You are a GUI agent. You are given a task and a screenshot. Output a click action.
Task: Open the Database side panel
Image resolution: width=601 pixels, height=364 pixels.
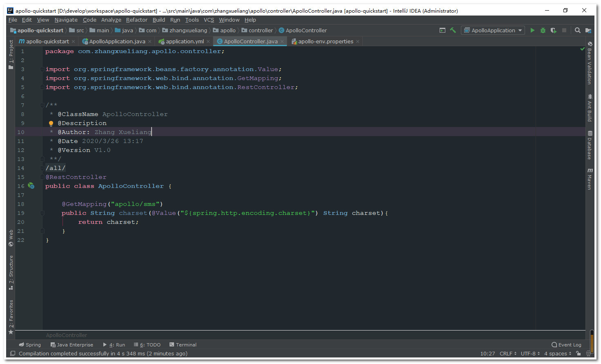coord(590,145)
